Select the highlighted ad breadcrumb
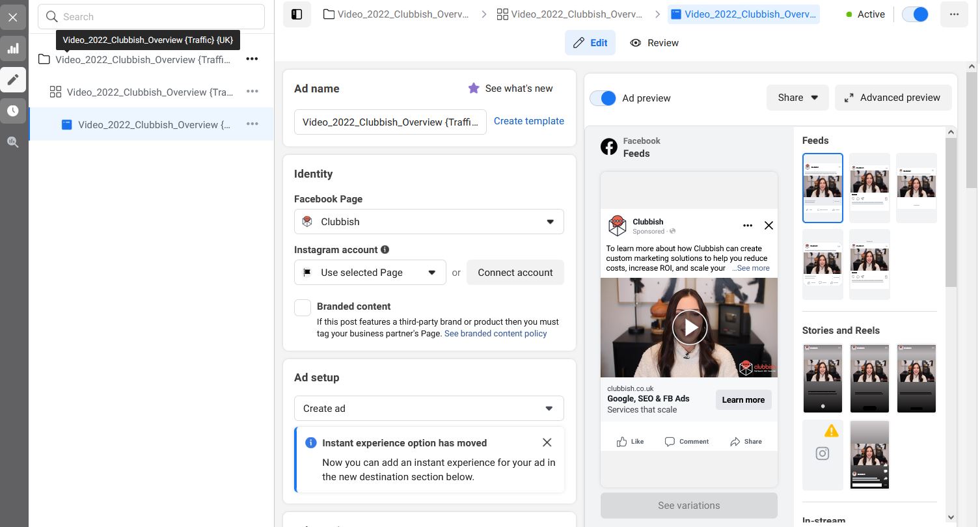The image size is (980, 527). pyautogui.click(x=744, y=14)
